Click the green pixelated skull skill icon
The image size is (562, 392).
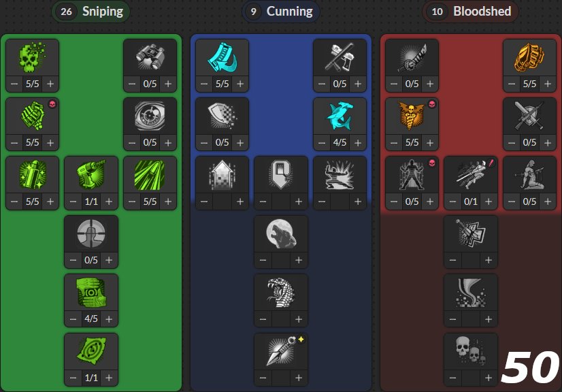point(32,57)
